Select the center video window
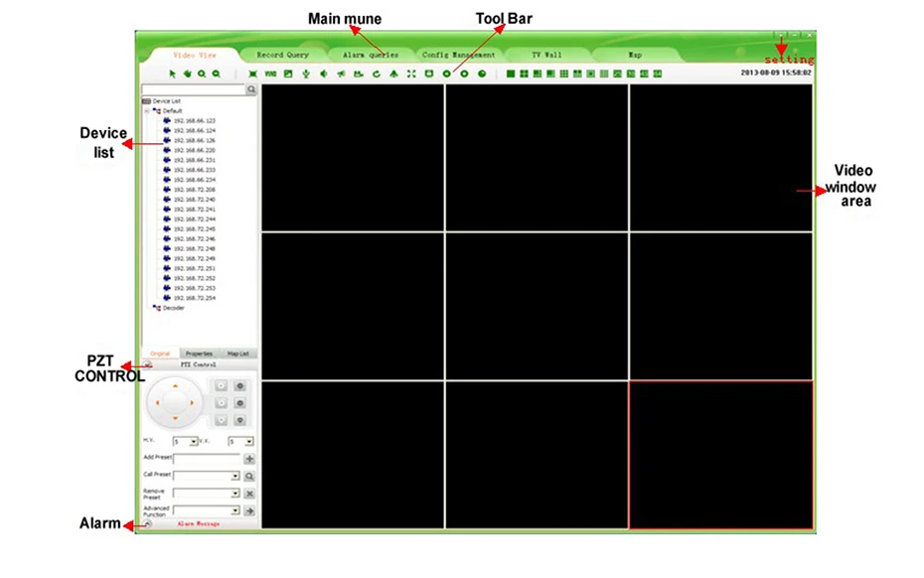The height and width of the screenshot is (578, 924). (x=537, y=307)
